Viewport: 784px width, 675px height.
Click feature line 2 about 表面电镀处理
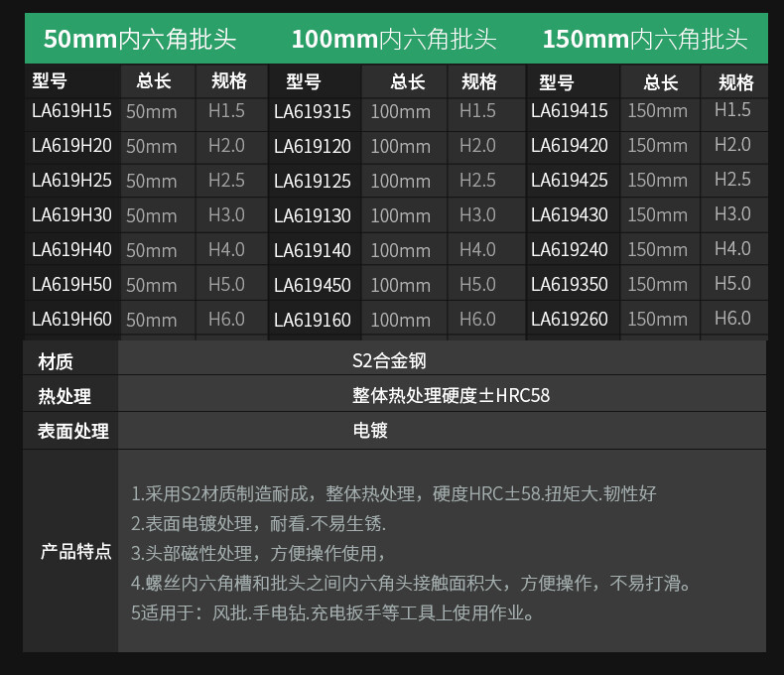point(258,523)
